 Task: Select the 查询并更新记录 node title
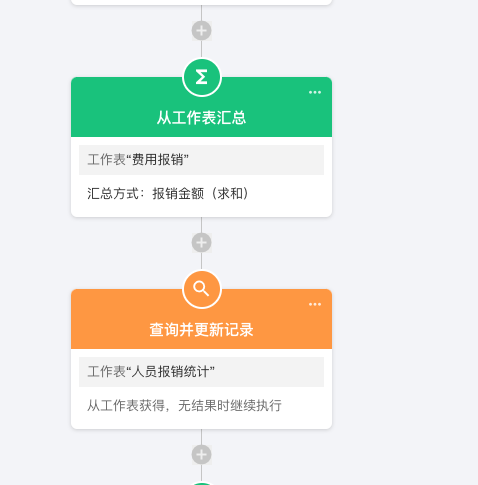[201, 330]
